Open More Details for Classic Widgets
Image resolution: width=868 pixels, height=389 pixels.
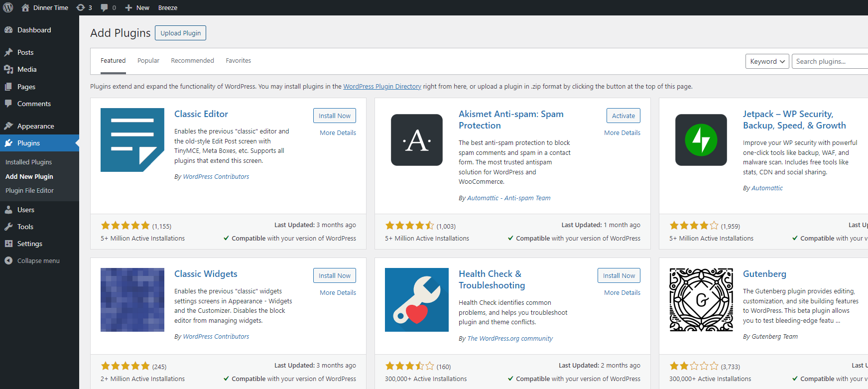pyautogui.click(x=338, y=293)
